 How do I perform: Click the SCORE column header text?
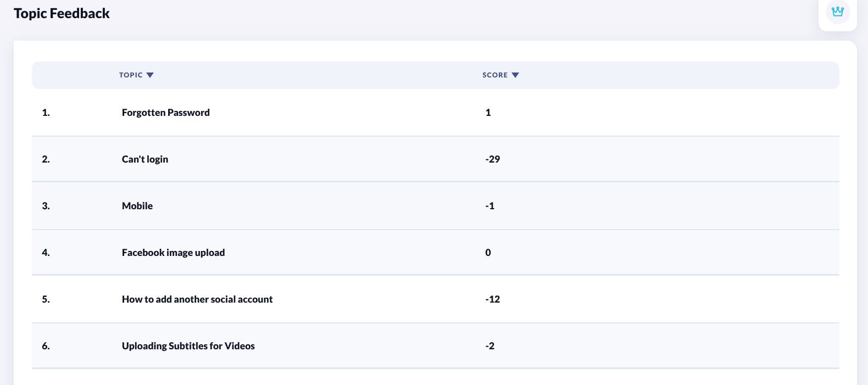494,75
